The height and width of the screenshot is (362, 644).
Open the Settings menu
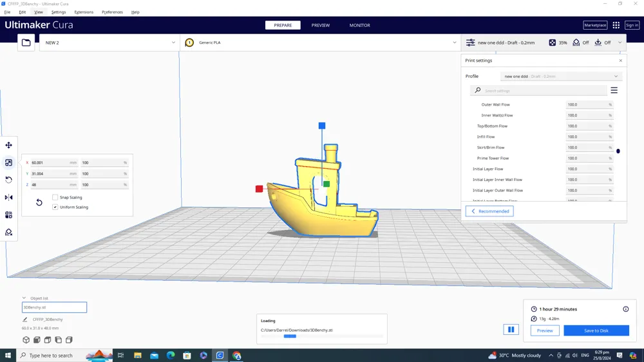click(x=59, y=12)
